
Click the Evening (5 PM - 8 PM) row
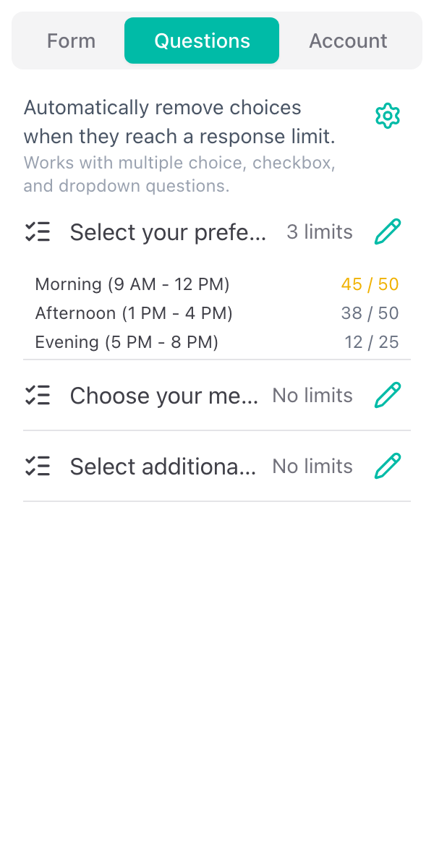[127, 341]
